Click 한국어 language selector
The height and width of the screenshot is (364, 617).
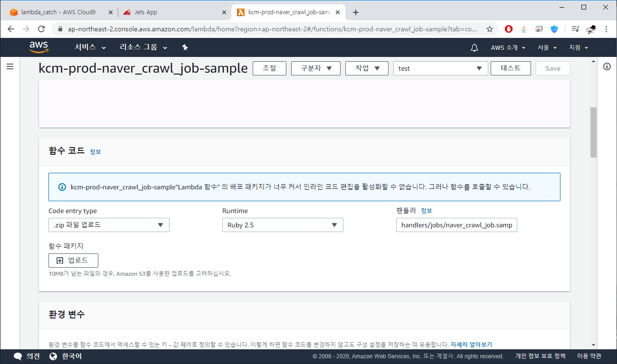(x=72, y=356)
